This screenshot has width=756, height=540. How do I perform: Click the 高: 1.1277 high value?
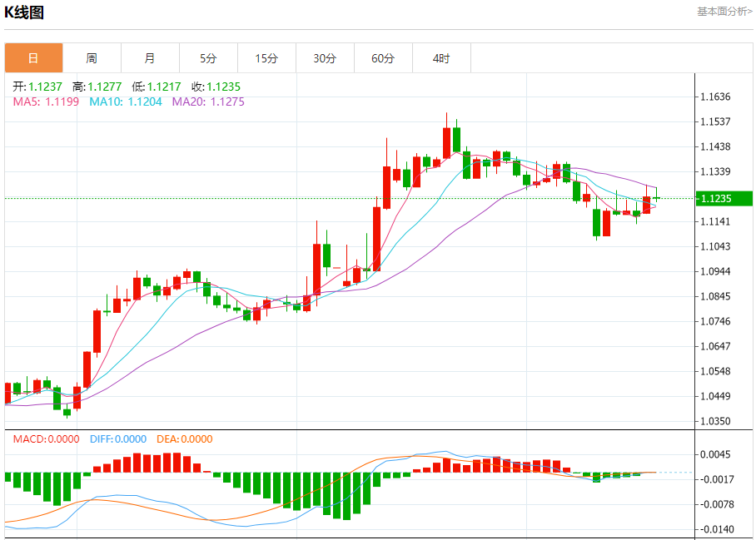pos(97,87)
